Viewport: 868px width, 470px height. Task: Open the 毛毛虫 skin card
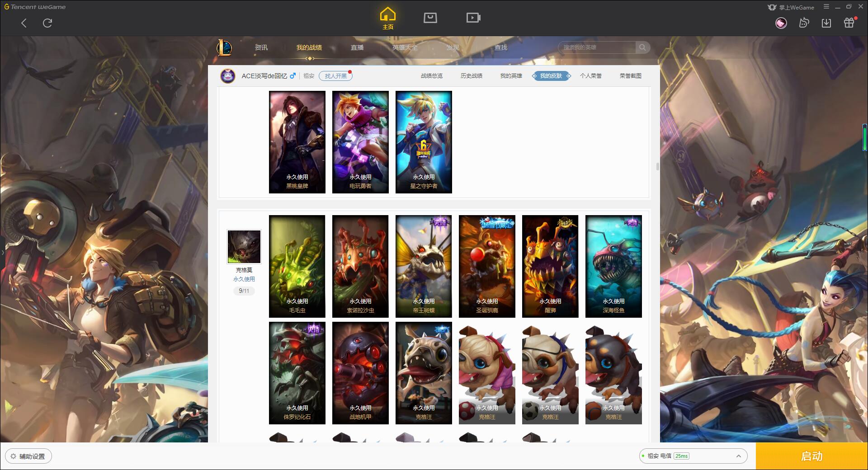click(297, 266)
